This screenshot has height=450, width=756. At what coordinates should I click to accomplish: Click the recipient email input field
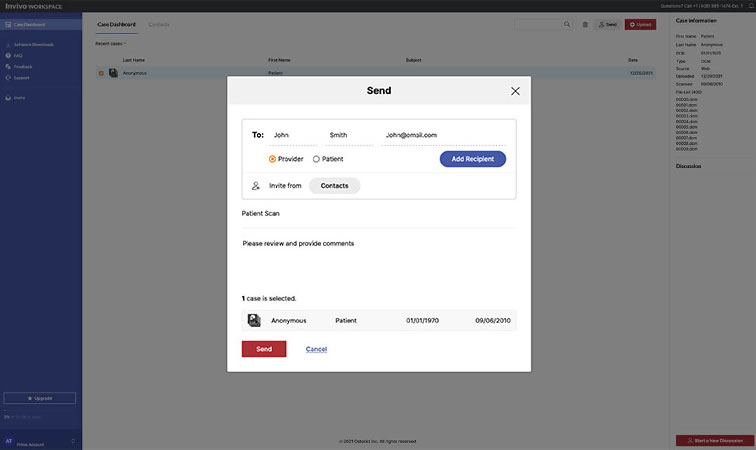coord(440,134)
